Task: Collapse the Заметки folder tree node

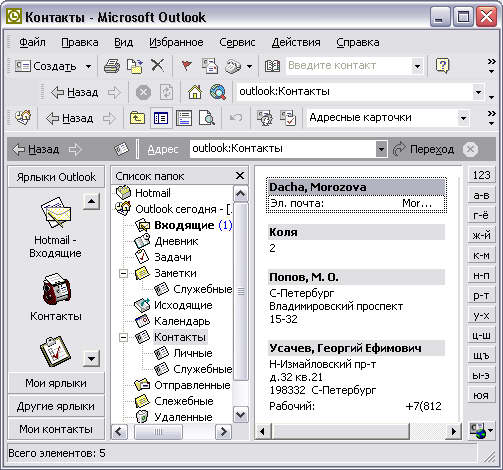Action: click(123, 273)
